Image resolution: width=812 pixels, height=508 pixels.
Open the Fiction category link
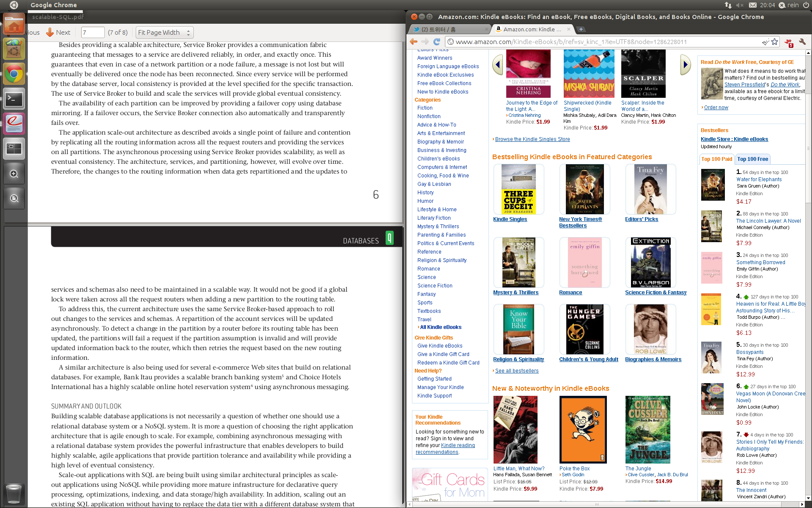coord(425,108)
